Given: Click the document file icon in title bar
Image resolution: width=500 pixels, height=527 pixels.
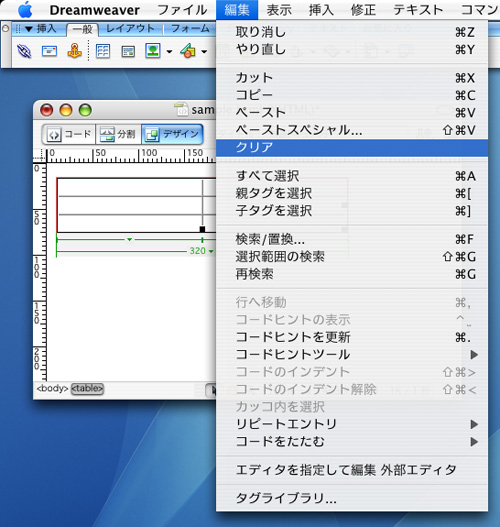Looking at the screenshot, I should coord(181,110).
